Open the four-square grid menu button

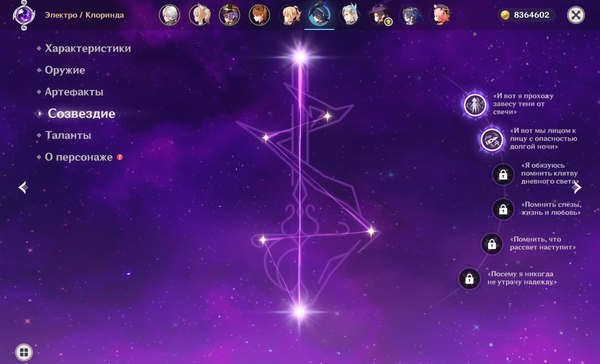pos(24,352)
